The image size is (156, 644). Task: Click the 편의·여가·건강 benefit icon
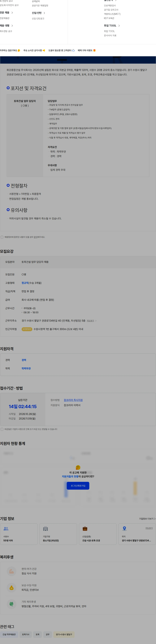(12, 571)
